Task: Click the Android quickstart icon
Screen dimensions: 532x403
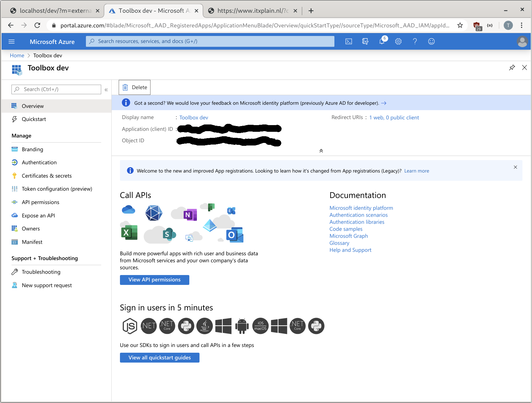Action: point(242,326)
